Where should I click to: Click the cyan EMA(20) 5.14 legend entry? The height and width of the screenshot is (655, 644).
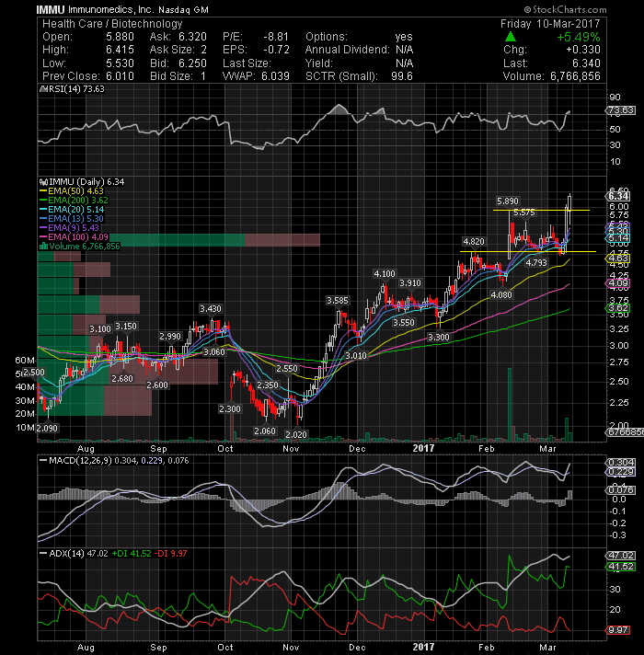(72, 209)
